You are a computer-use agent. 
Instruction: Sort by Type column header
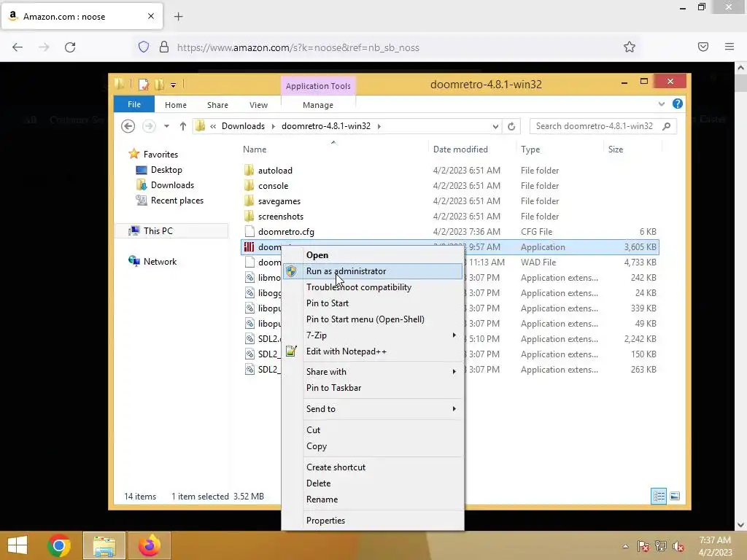(560, 149)
